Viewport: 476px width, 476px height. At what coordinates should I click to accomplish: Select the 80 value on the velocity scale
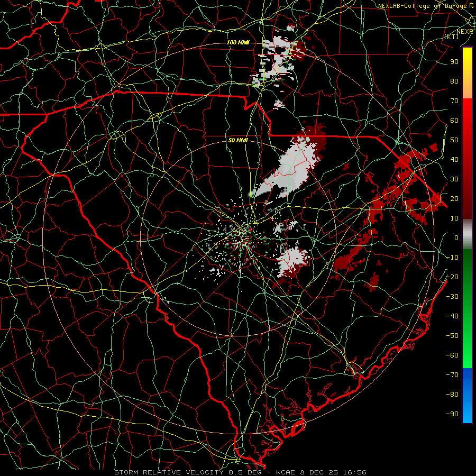pyautogui.click(x=454, y=81)
